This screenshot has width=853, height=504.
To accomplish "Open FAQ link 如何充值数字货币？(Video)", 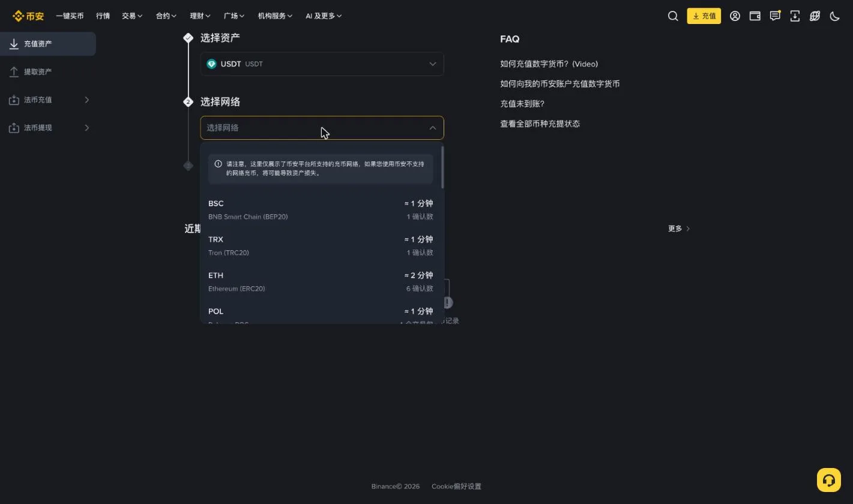I will click(x=549, y=64).
